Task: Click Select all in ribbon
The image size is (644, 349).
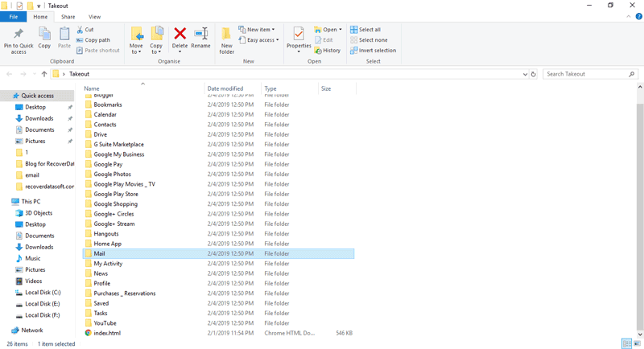Action: point(365,30)
